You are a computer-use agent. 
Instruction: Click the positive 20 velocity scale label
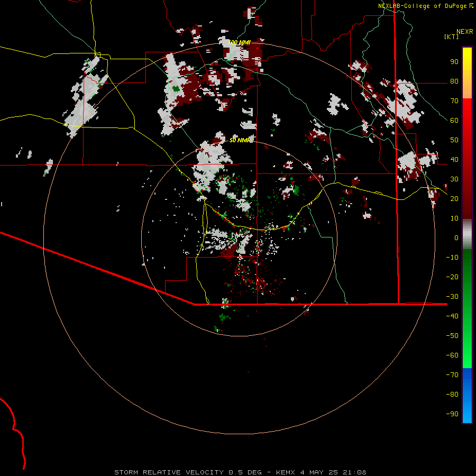click(x=454, y=199)
